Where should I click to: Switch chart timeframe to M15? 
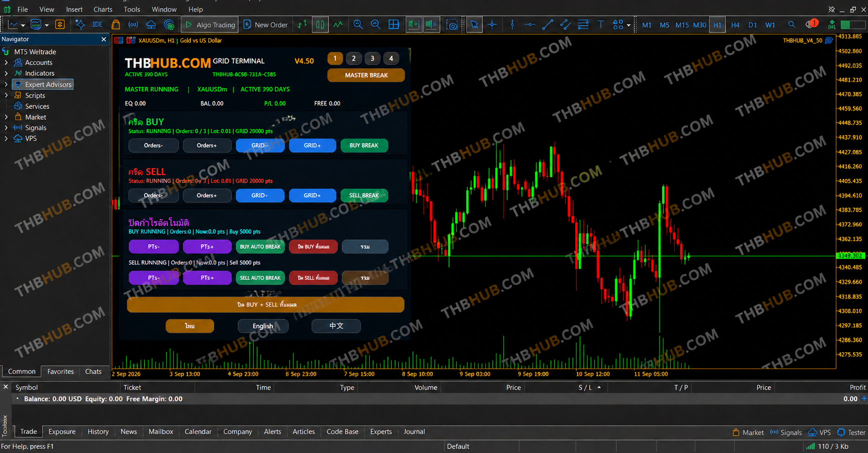[682, 25]
